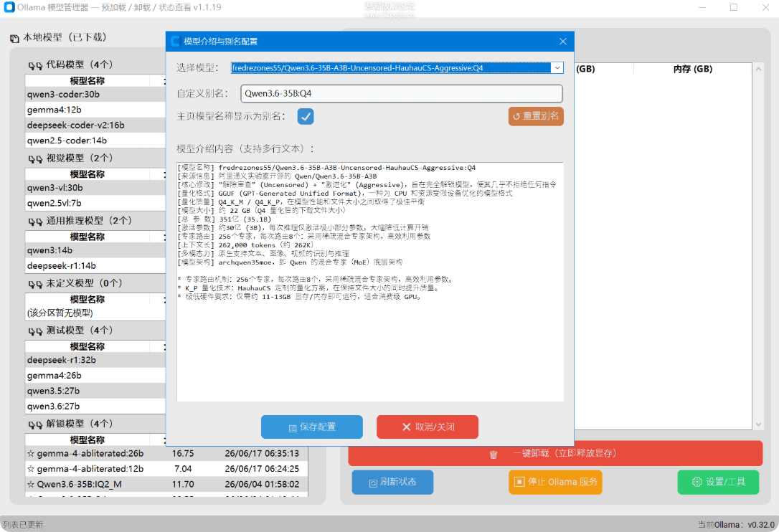
Task: Click inside the model introduction text area
Action: 370,282
